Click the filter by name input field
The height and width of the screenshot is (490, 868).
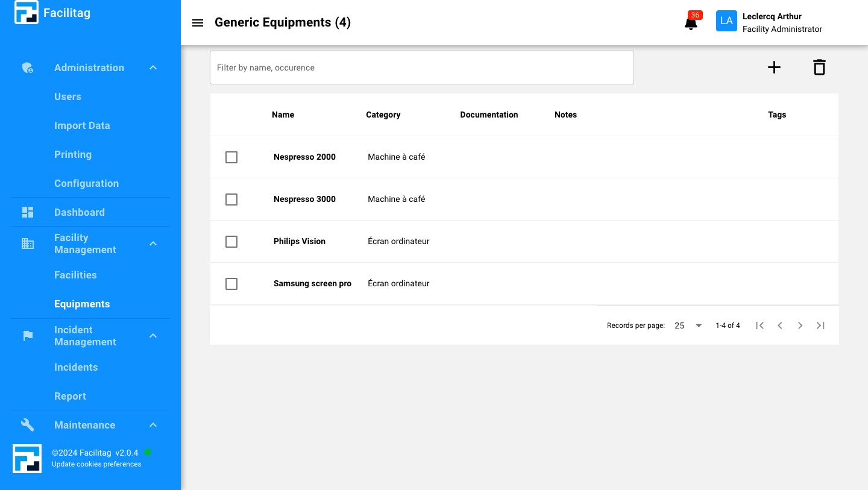(x=422, y=68)
